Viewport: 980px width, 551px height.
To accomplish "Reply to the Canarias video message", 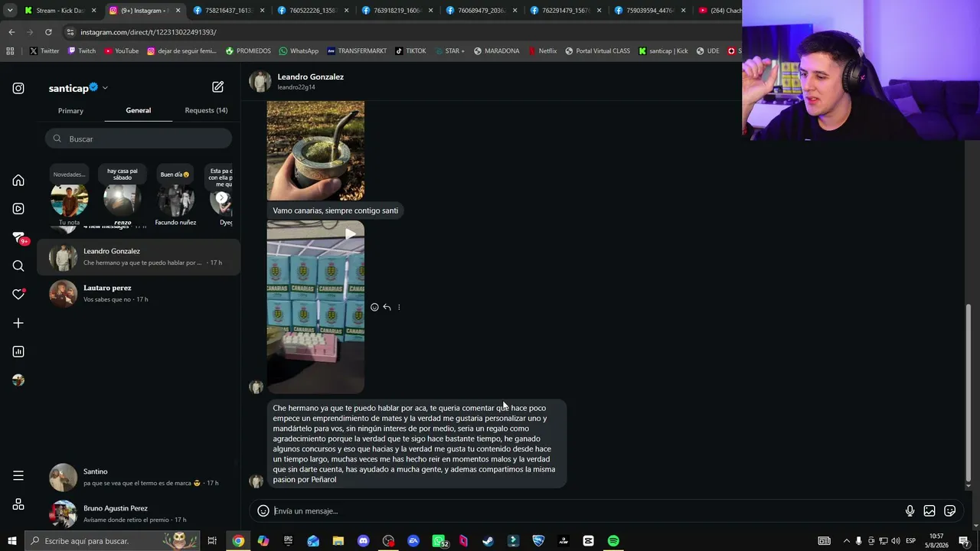I will tap(387, 307).
